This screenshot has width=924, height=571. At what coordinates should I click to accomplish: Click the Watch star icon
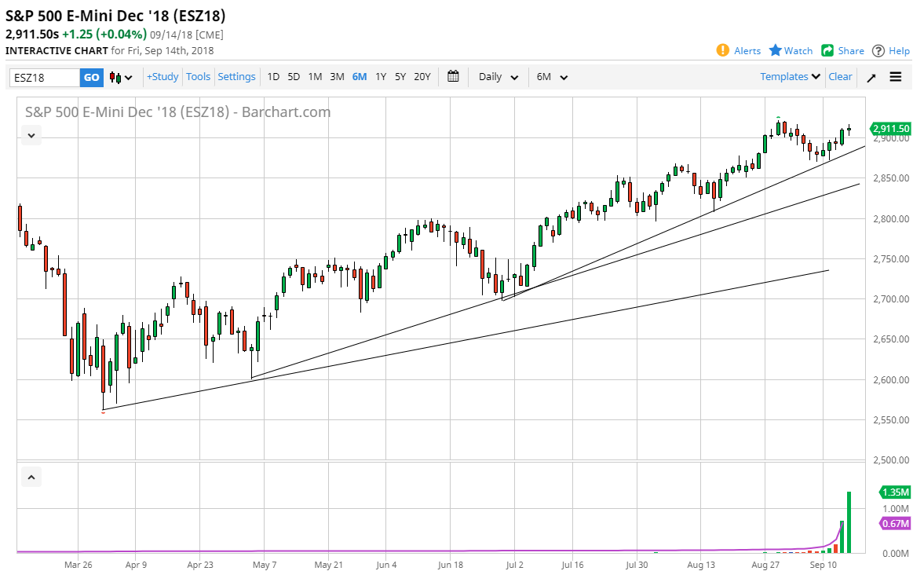tap(774, 50)
